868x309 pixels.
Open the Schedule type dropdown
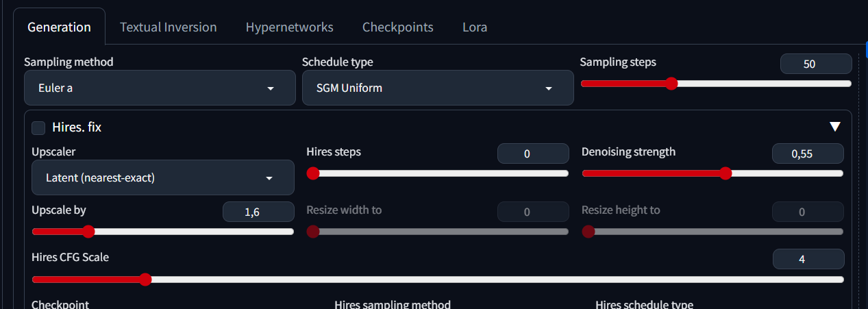437,88
